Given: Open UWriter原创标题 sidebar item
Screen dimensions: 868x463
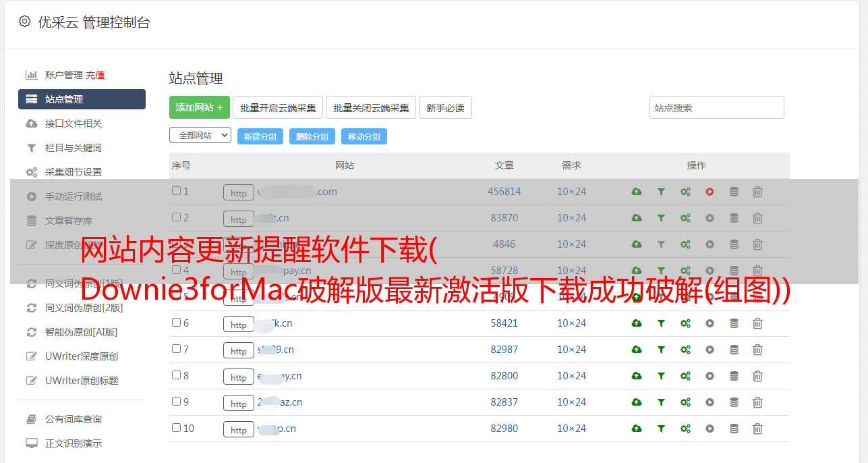Looking at the screenshot, I should 82,381.
